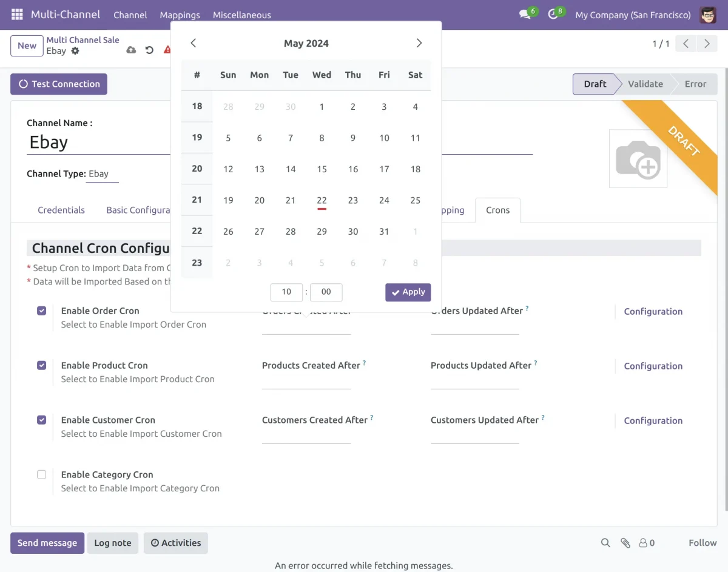Open the Channel Type dropdown
The height and width of the screenshot is (572, 728).
pyautogui.click(x=102, y=174)
